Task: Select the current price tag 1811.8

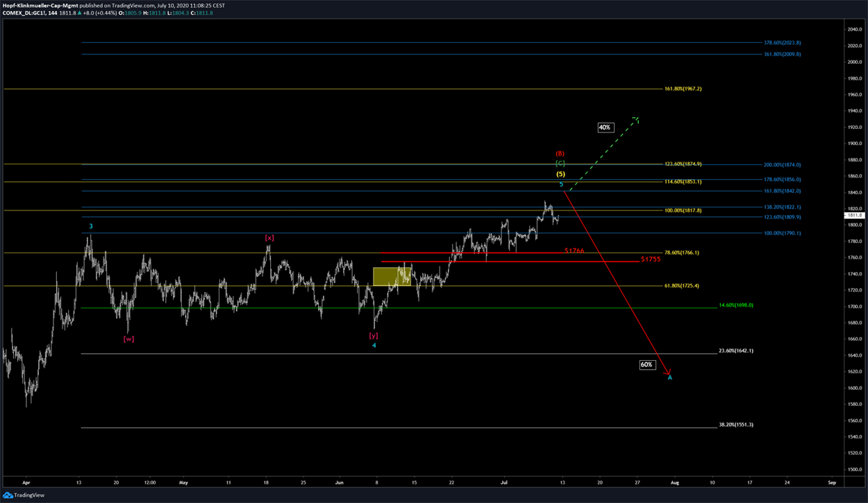Action: (x=853, y=215)
